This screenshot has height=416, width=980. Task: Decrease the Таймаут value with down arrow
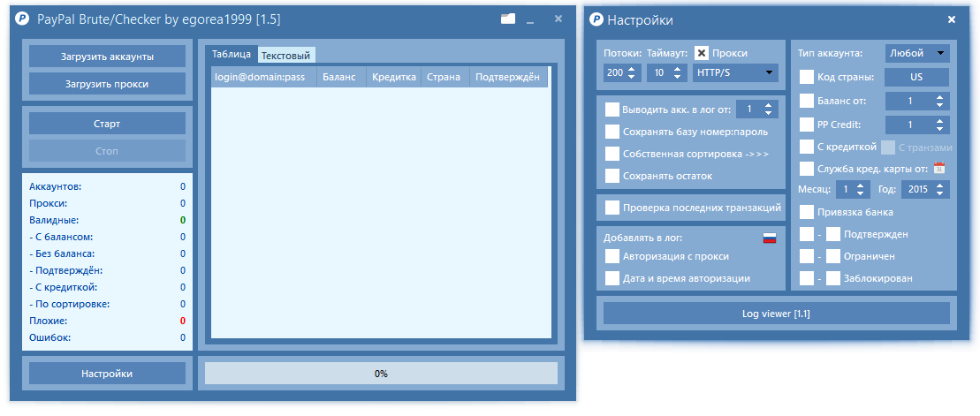pyautogui.click(x=677, y=76)
